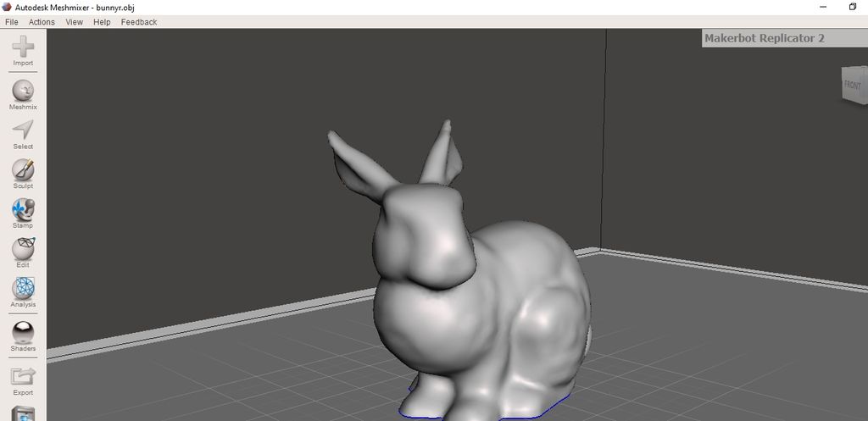Open the Stamp tool
868x421 pixels.
pyautogui.click(x=23, y=209)
